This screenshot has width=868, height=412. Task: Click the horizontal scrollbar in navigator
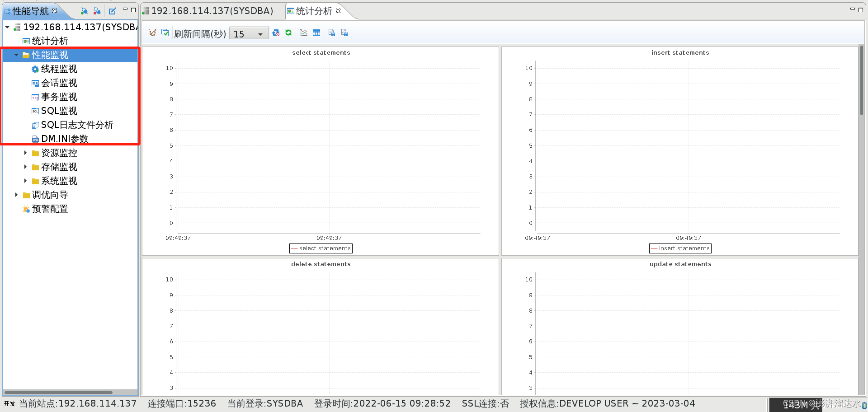click(x=58, y=393)
